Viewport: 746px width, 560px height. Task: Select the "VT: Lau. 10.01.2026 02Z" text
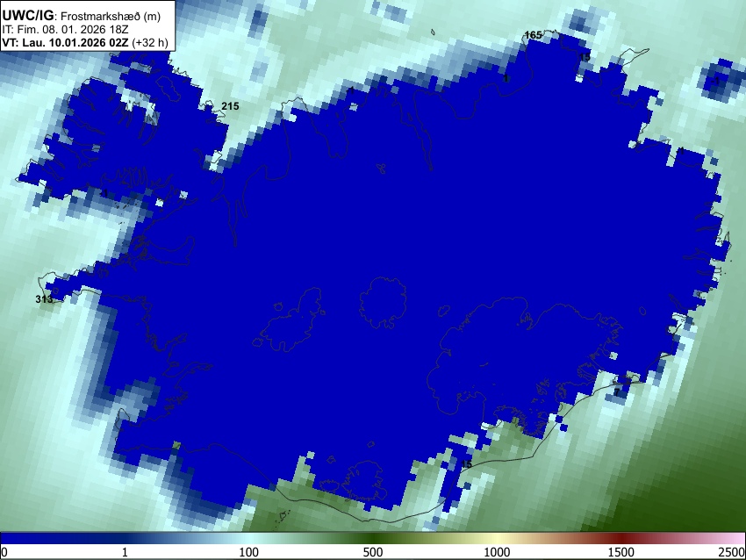[65, 42]
